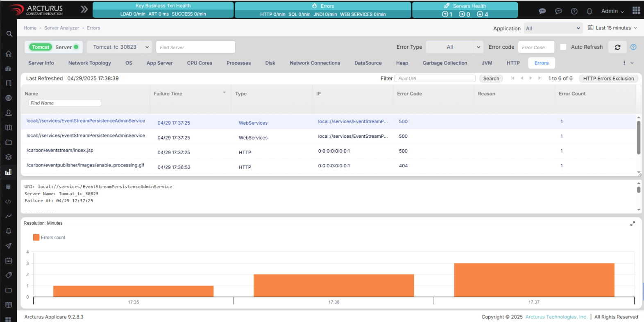Open the calendar grid sidebar icon

8,260
